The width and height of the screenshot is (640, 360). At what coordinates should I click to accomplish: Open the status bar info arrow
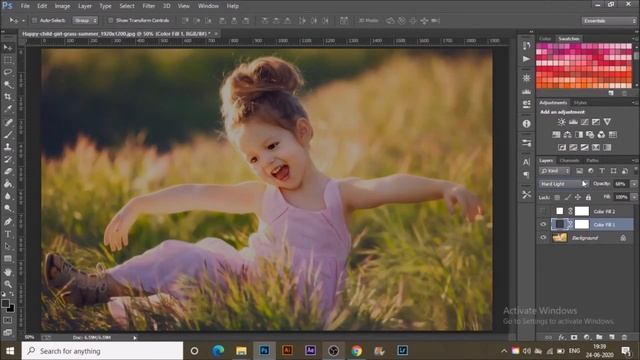click(135, 338)
